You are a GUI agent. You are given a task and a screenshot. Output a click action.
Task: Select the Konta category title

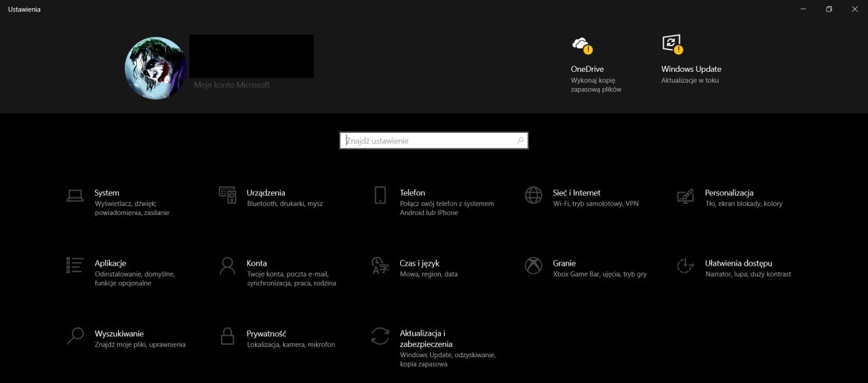(257, 264)
